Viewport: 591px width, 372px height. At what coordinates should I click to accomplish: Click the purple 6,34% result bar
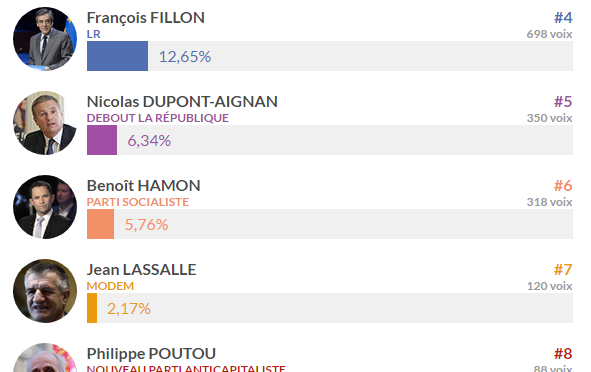click(102, 140)
